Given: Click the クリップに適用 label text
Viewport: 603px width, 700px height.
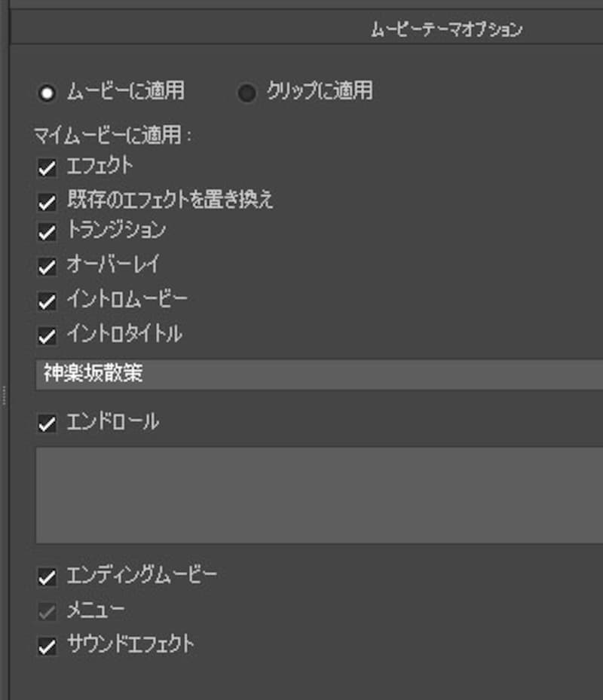Looking at the screenshot, I should coord(320,92).
